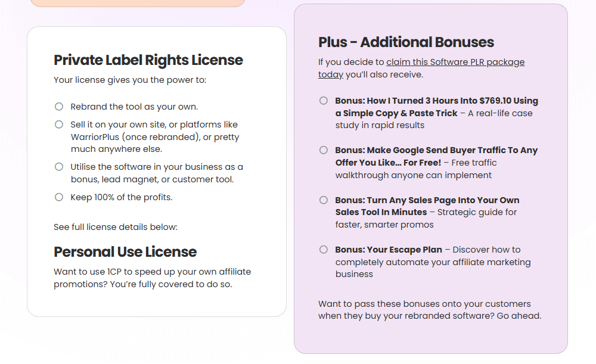Click the 'Private Label Rights License' heading
Viewport: 596px width, 364px height.
click(x=148, y=60)
